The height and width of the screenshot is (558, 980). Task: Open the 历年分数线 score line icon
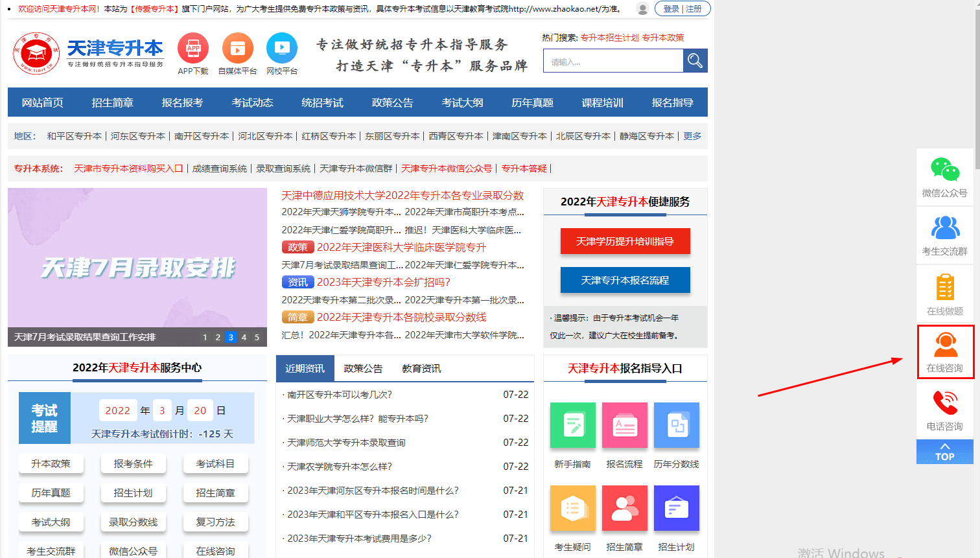676,426
